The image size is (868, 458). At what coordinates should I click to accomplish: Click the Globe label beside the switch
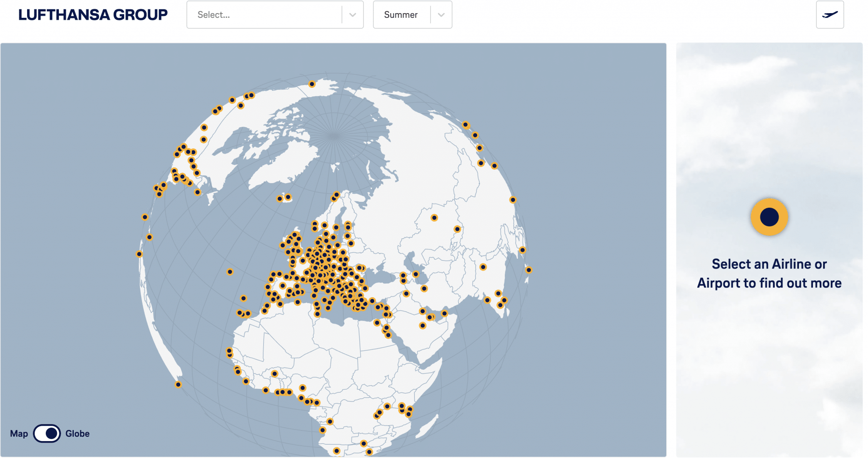point(78,433)
